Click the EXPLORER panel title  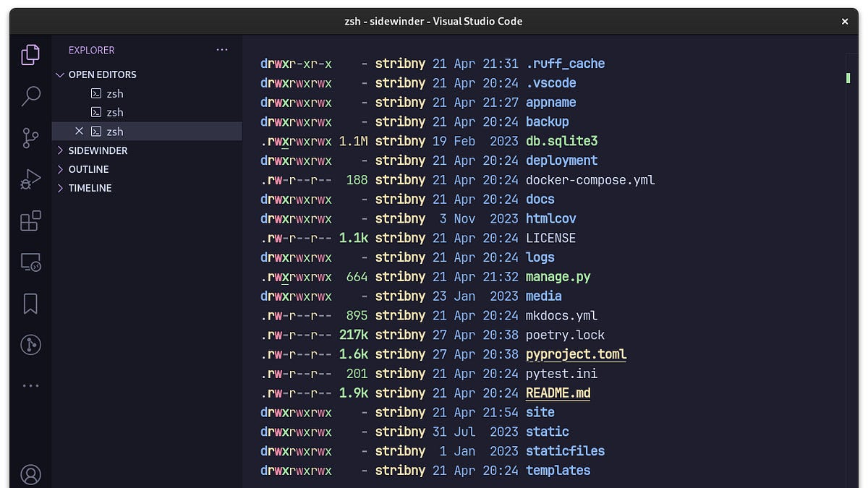[x=92, y=50]
